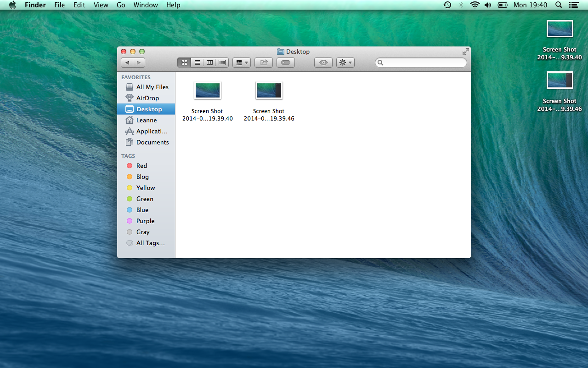Click the Mon 19:40 clock
The height and width of the screenshot is (368, 588).
[x=531, y=5]
